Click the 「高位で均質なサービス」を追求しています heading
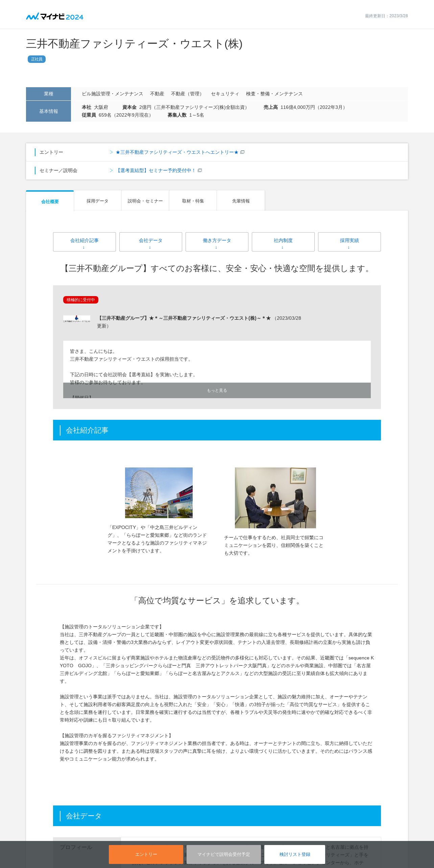 217,601
